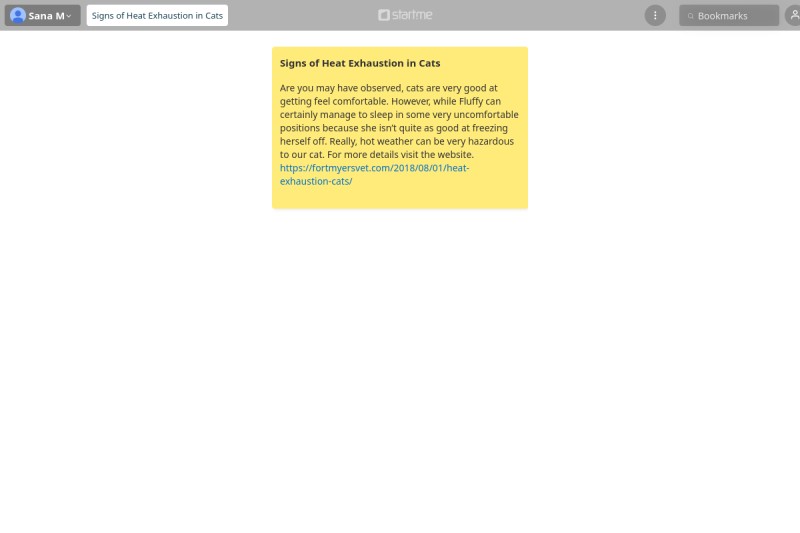Viewport: 800px width, 533px height.
Task: Select the Signs of Heat Exhaustion in Cats tab
Action: tap(157, 15)
